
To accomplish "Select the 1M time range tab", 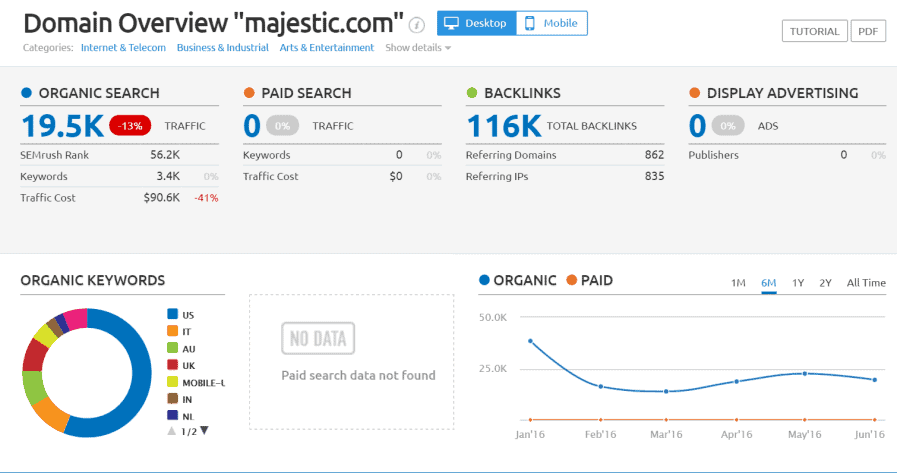I will pos(738,283).
